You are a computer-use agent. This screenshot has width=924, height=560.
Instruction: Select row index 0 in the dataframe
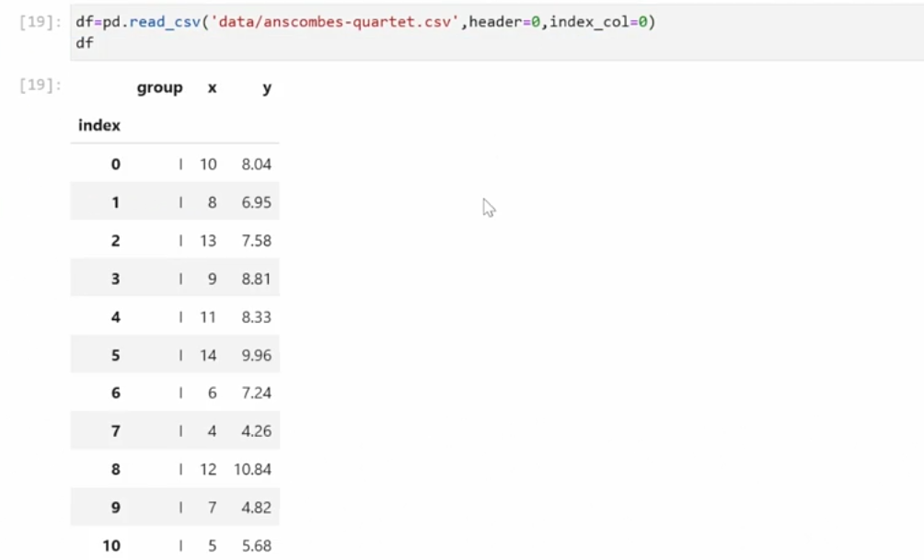tap(115, 165)
